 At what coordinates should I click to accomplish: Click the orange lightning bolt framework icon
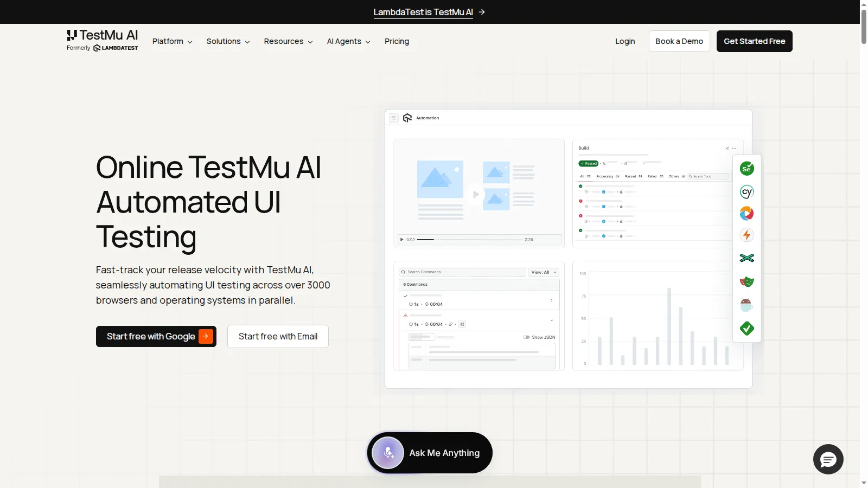(747, 235)
